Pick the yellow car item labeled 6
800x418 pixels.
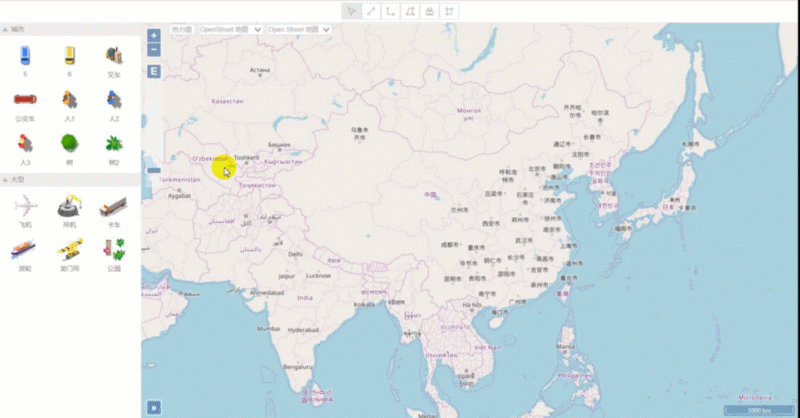click(x=69, y=56)
